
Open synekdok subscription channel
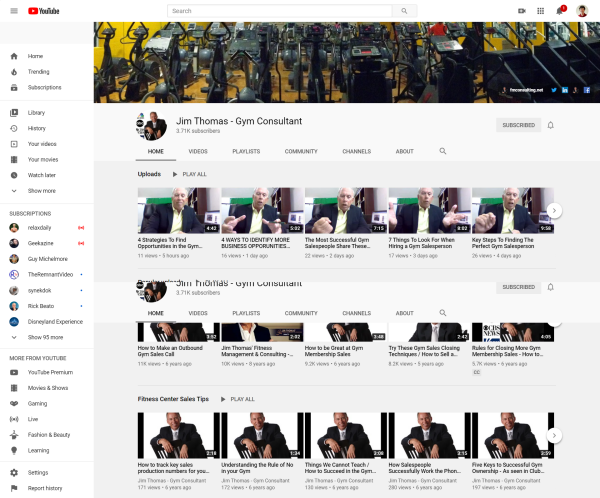tap(47, 290)
